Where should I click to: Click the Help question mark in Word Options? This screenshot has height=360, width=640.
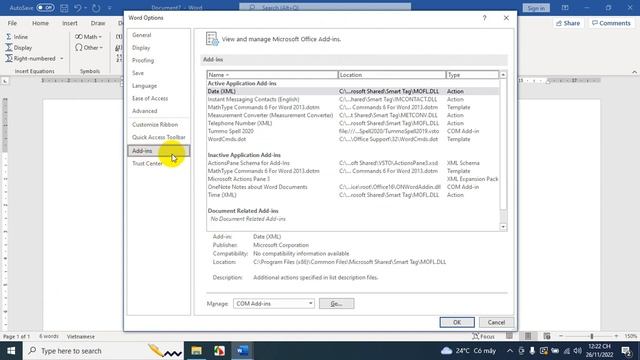click(484, 18)
